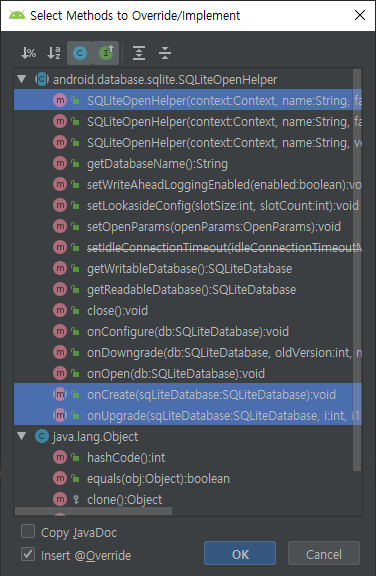Click method icon beside equals
Image resolution: width=376 pixels, height=576 pixels.
(60, 478)
